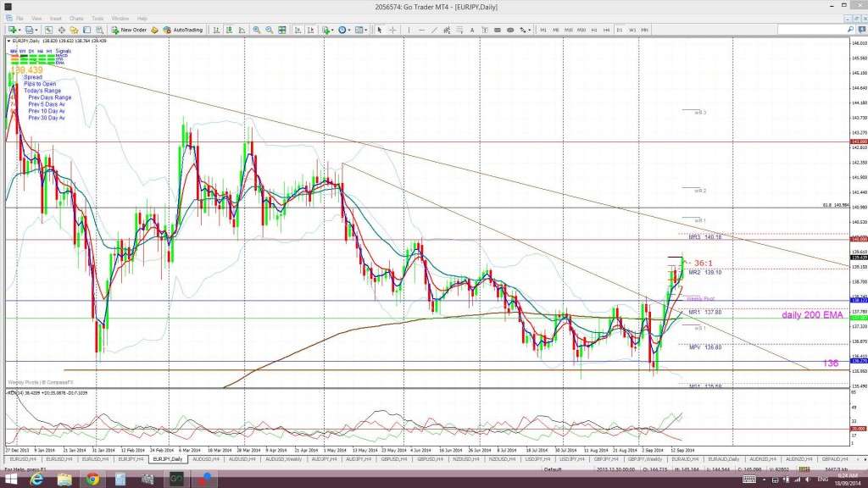Switch to the EURAUD,Daily chart tab
This screenshot has width=868, height=488.
(724, 459)
